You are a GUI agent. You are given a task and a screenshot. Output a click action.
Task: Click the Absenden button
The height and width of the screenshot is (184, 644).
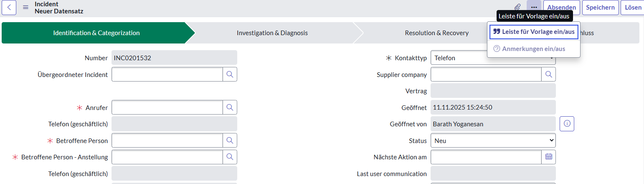pyautogui.click(x=561, y=8)
